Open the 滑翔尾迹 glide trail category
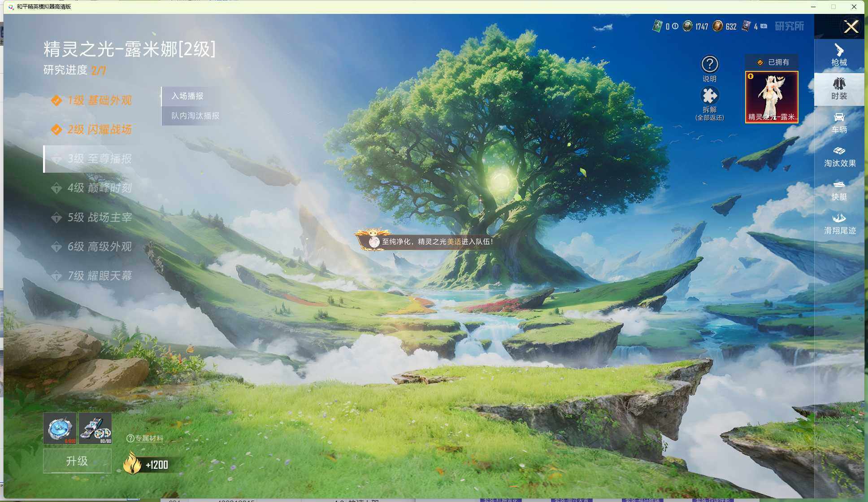The height and width of the screenshot is (502, 868). click(839, 223)
